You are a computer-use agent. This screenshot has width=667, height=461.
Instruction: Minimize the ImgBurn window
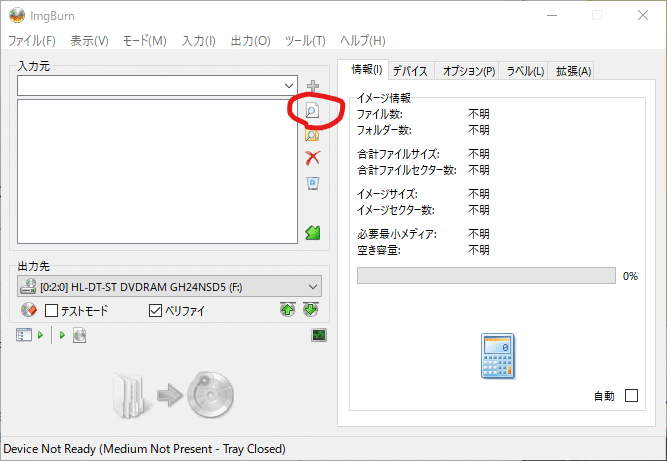pyautogui.click(x=552, y=16)
